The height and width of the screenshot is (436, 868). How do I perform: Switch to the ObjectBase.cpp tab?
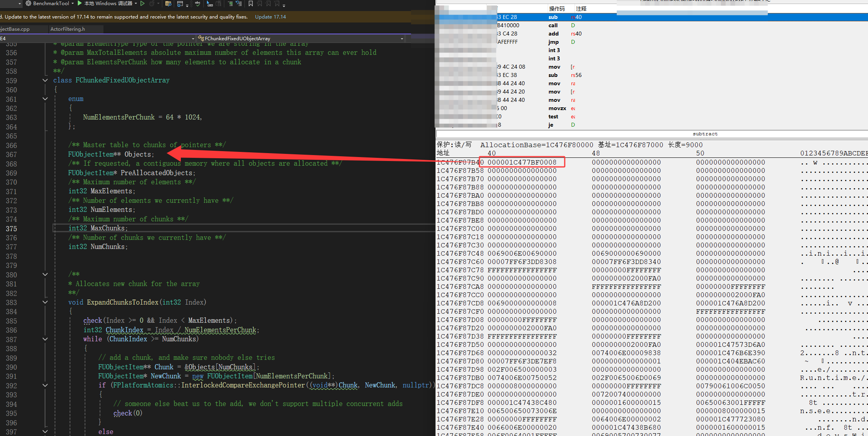(x=15, y=29)
